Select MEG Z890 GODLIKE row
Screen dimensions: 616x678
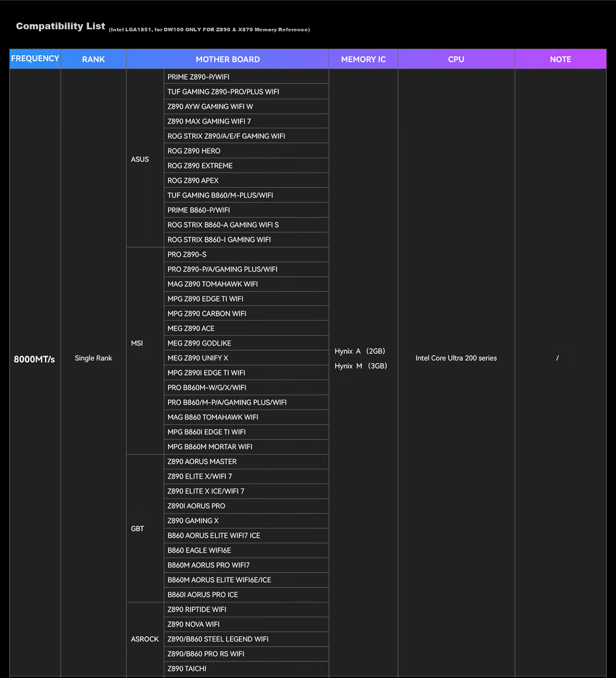point(246,343)
